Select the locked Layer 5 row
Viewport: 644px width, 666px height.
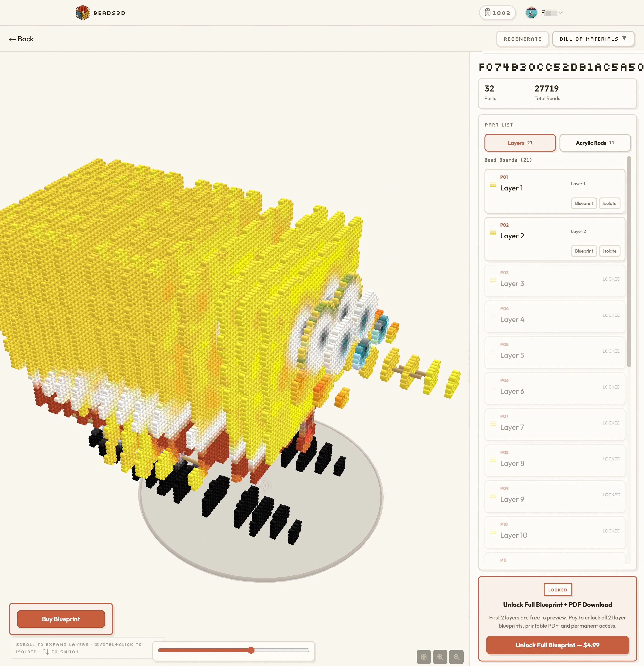pyautogui.click(x=555, y=353)
